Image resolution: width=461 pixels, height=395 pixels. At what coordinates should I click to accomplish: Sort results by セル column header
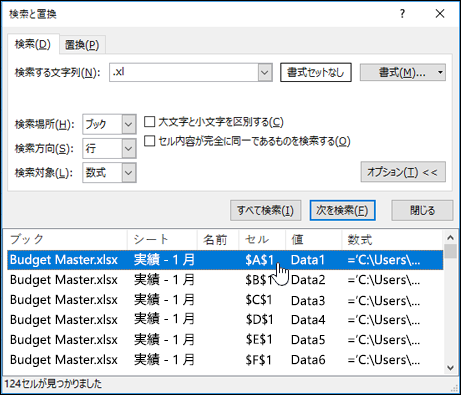tap(262, 239)
